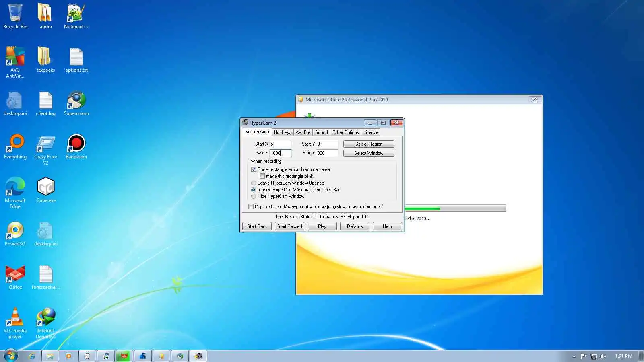The width and height of the screenshot is (644, 362).
Task: Open Windows Explorer from the taskbar
Action: (50, 356)
